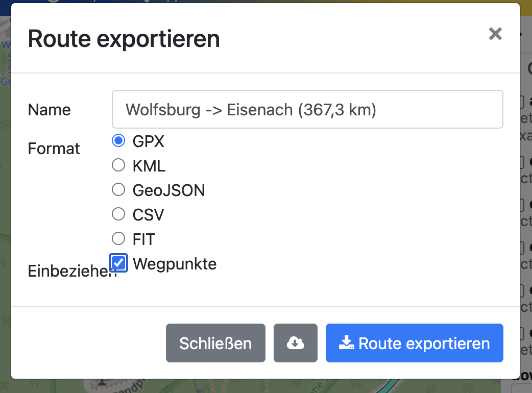Screen dimensions: 532x393
Task: Click the cloud download icon button
Action: pyautogui.click(x=295, y=343)
